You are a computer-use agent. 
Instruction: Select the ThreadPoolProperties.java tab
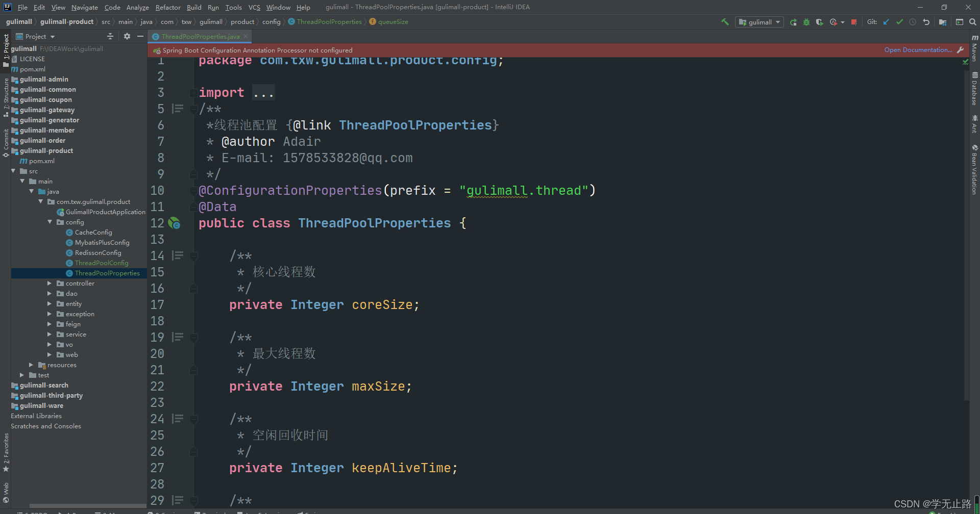pos(200,36)
